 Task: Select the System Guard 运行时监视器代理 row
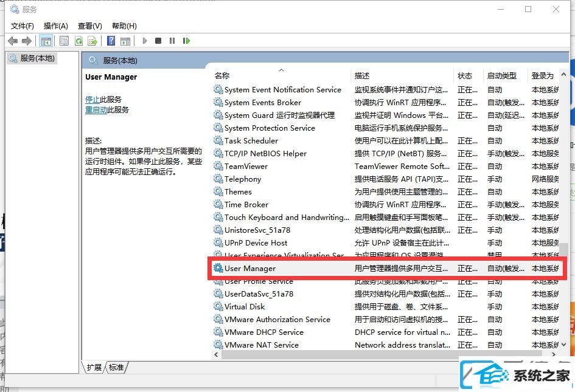386,115
